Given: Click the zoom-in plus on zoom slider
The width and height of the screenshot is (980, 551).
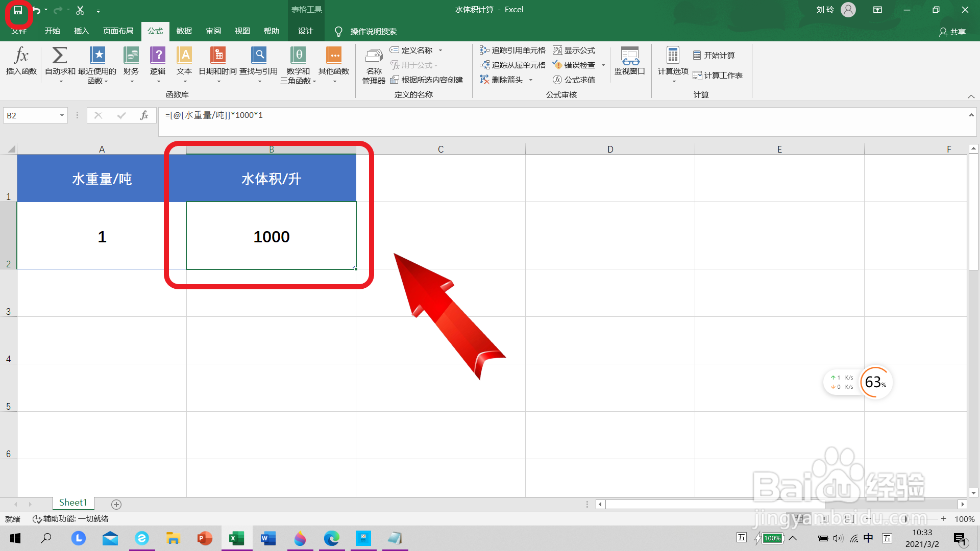Looking at the screenshot, I should pos(944,519).
